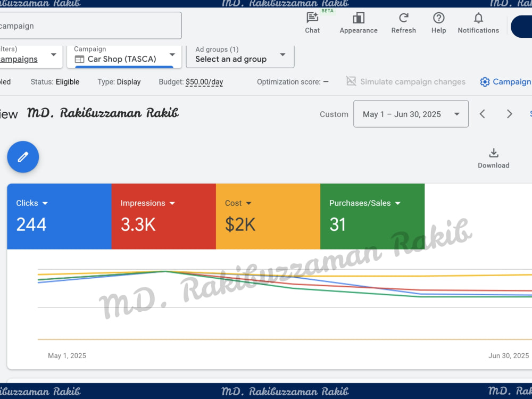Click Simulate campaign changes text
532x399 pixels.
click(413, 82)
